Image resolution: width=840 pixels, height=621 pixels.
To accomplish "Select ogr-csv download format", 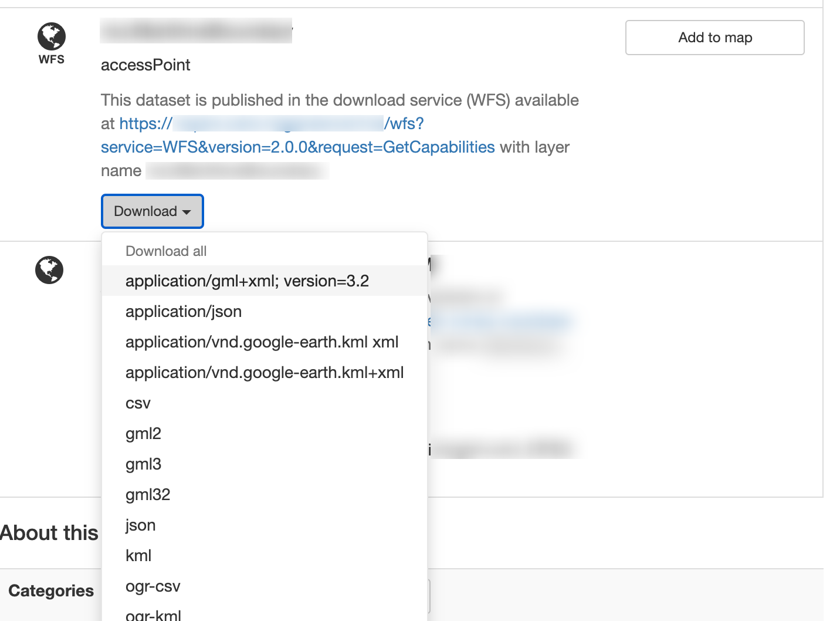I will pyautogui.click(x=265, y=586).
